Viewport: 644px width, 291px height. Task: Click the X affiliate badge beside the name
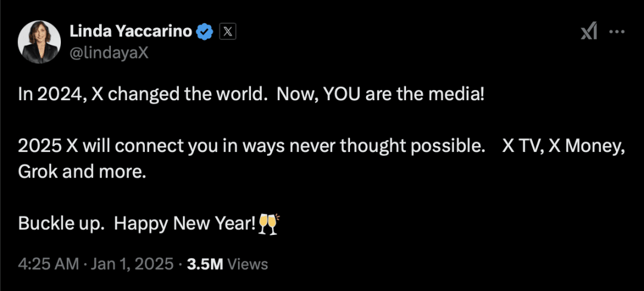pos(228,32)
